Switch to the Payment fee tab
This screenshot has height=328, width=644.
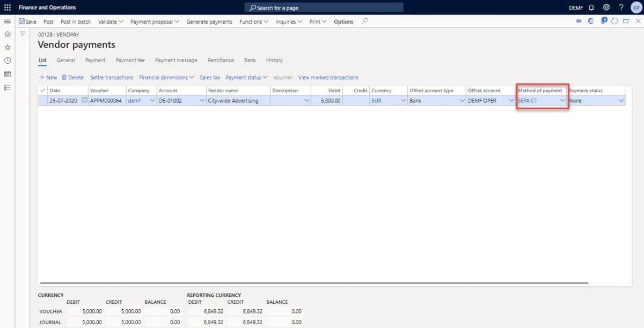point(130,60)
